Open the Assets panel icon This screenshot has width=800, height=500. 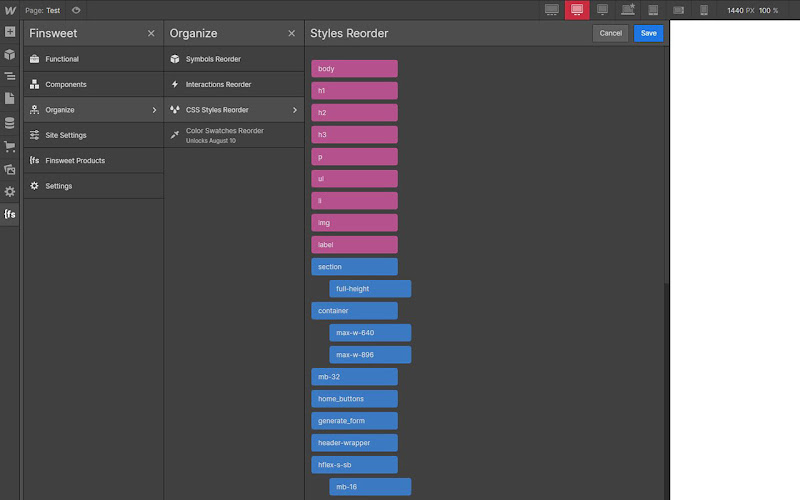[x=10, y=169]
